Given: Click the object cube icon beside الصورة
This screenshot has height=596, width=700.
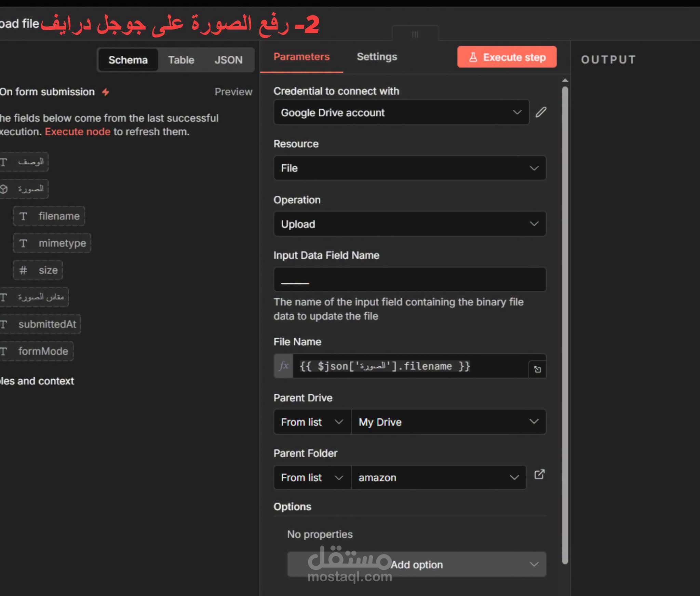Looking at the screenshot, I should [x=4, y=189].
